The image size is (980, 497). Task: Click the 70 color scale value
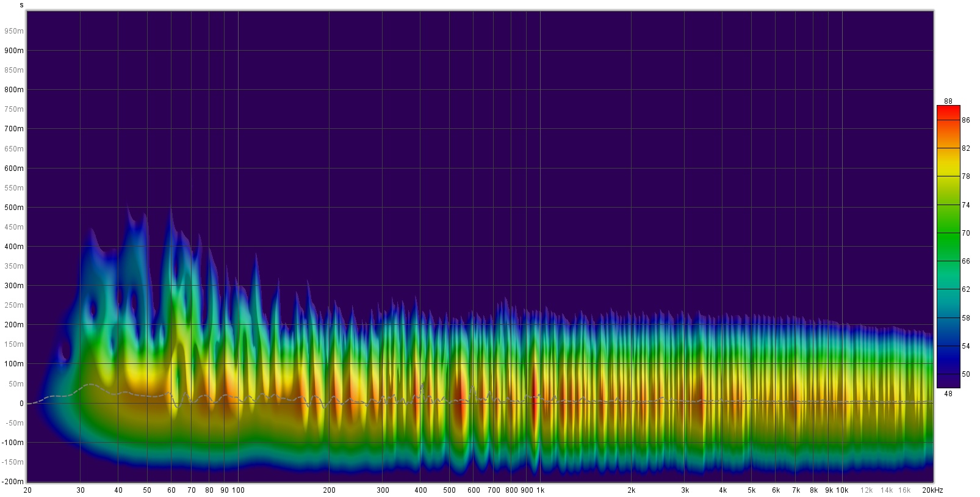coord(966,233)
